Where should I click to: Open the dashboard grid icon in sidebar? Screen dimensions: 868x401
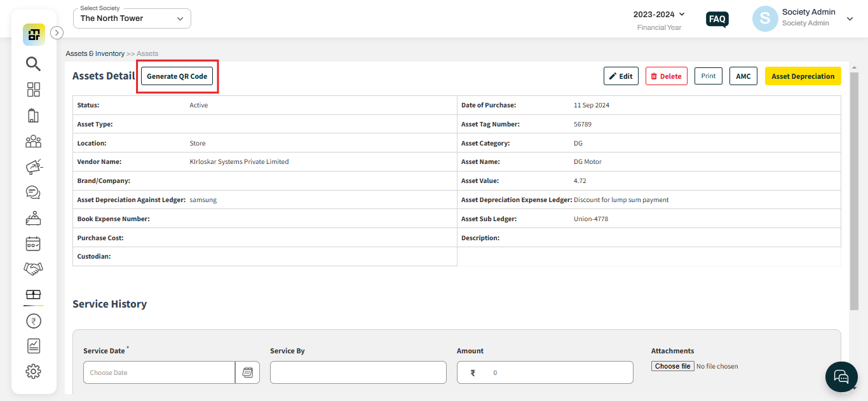(34, 90)
